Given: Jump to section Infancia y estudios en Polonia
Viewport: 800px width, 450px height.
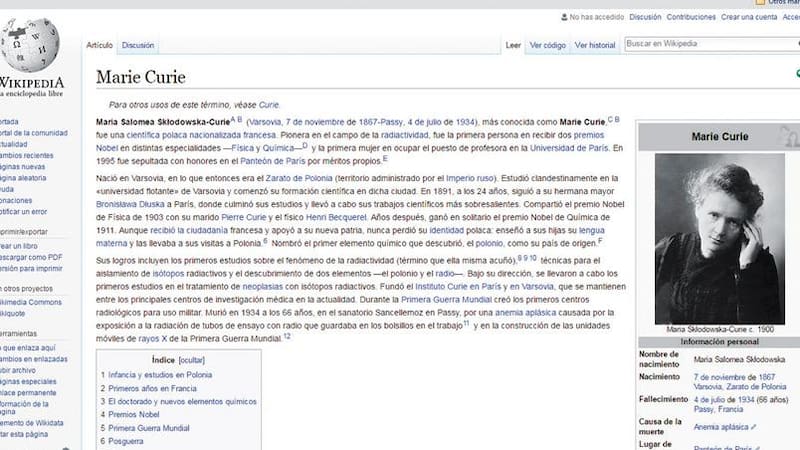Looking at the screenshot, I should [160, 374].
